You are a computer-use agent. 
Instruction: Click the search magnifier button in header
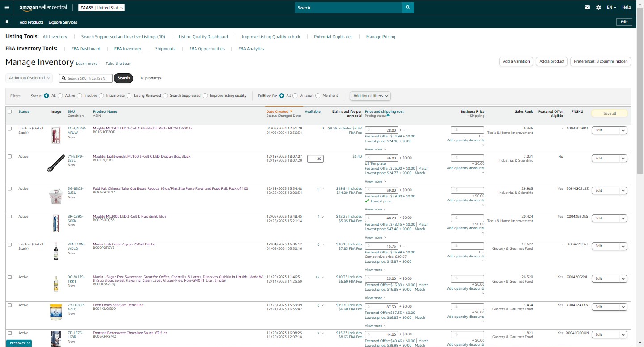click(x=408, y=8)
